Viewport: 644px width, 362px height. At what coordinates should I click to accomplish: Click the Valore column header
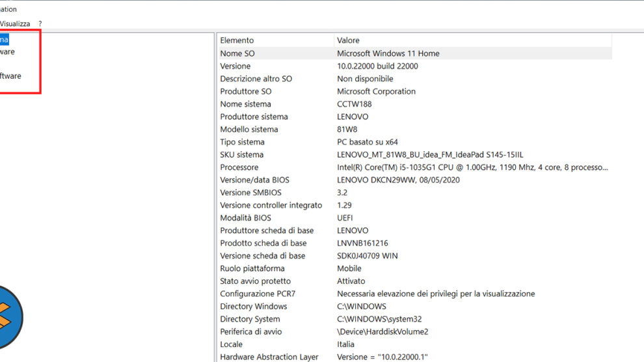348,40
